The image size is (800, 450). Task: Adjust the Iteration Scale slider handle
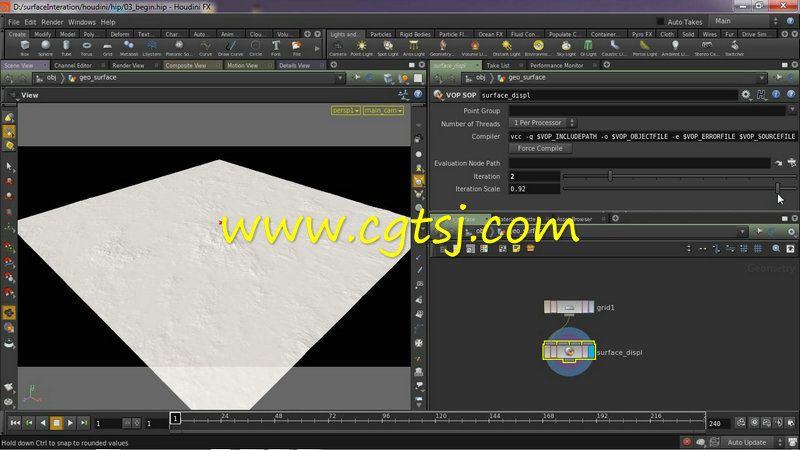pyautogui.click(x=778, y=188)
